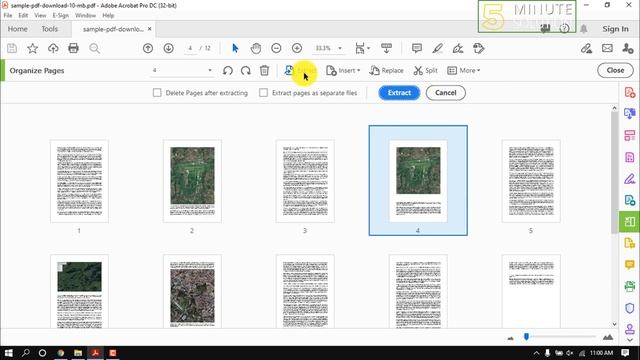
Task: Open the sign document pen tool
Action: click(x=458, y=48)
